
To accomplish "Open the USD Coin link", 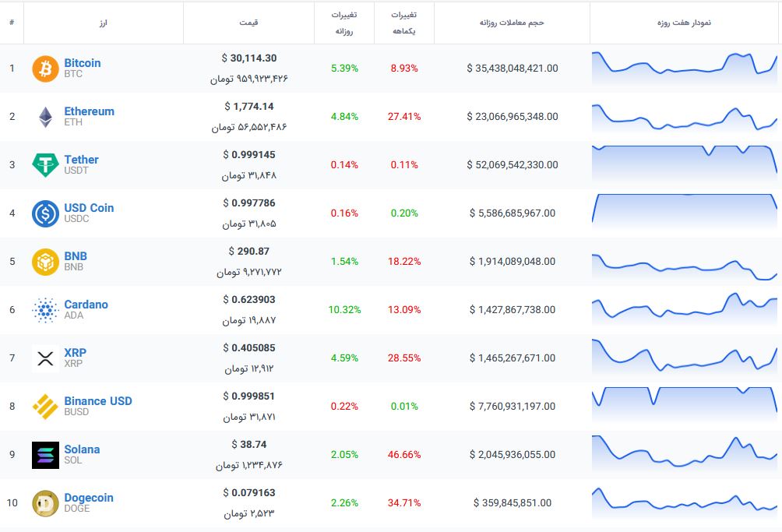I will pyautogui.click(x=89, y=208).
